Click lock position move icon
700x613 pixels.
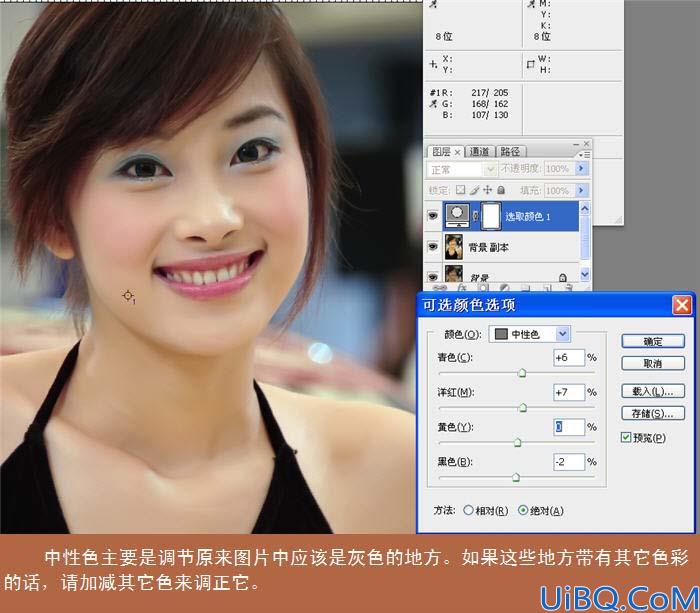[488, 190]
